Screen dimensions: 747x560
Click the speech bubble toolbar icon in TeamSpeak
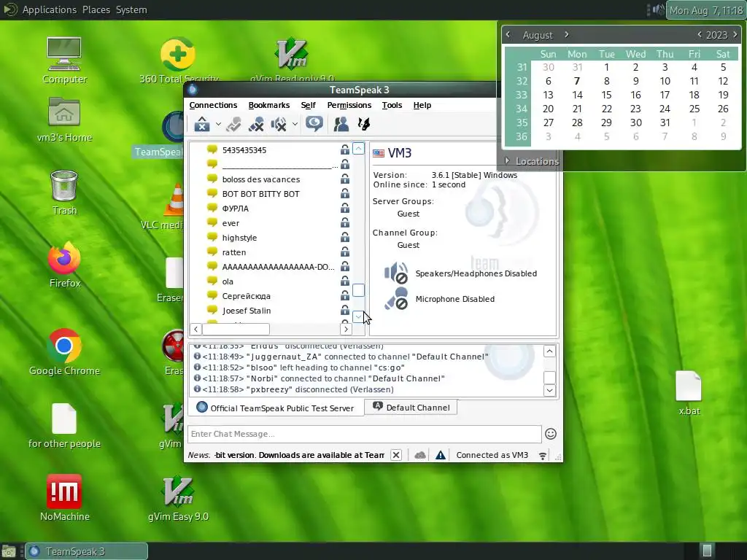[314, 124]
